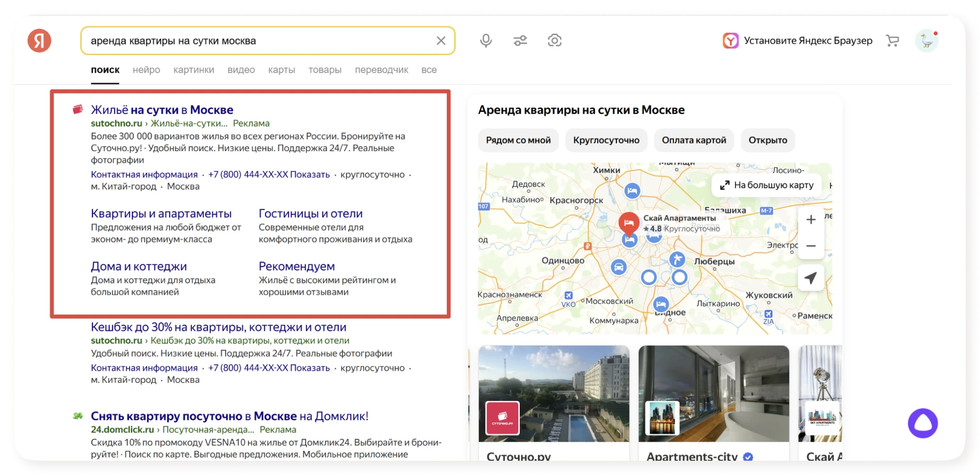The width and height of the screenshot is (980, 475).
Task: Click the Yandex Browser logo icon
Action: coord(731,41)
